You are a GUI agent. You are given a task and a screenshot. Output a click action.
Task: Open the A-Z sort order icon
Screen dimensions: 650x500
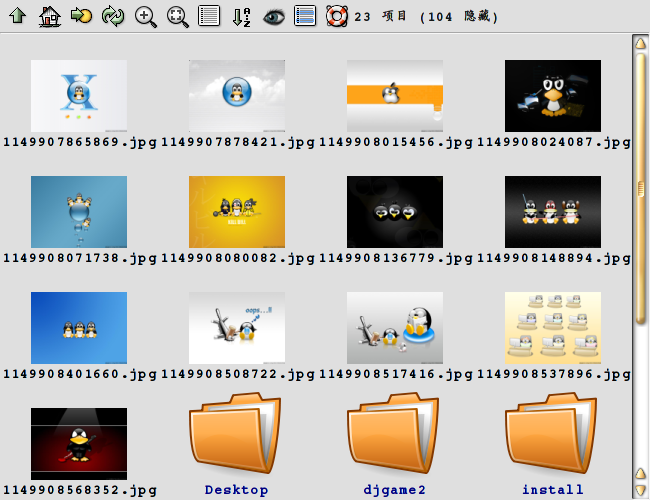point(241,17)
